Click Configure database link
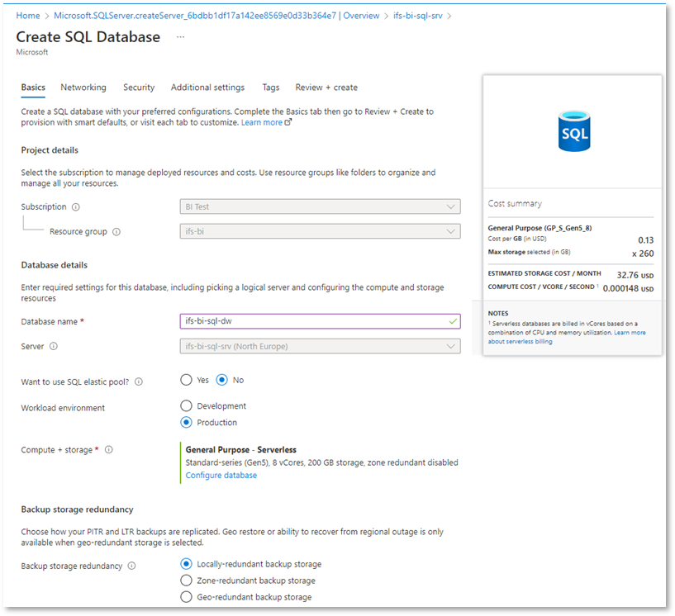The height and width of the screenshot is (616, 675). click(221, 476)
